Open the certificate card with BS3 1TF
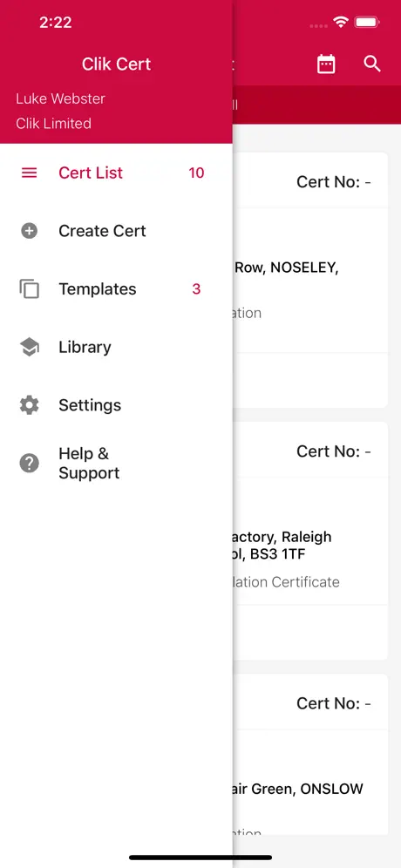 click(x=310, y=541)
